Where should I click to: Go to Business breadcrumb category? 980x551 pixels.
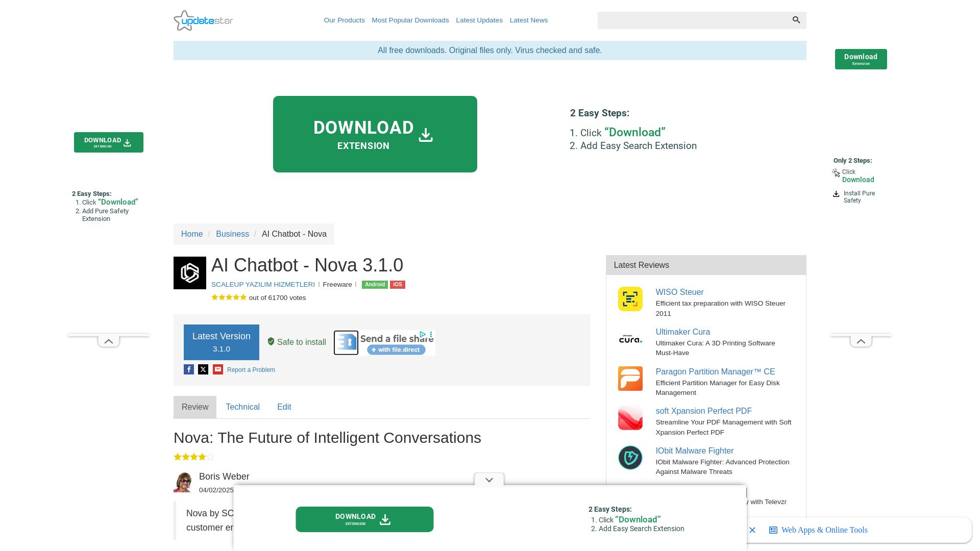click(232, 234)
